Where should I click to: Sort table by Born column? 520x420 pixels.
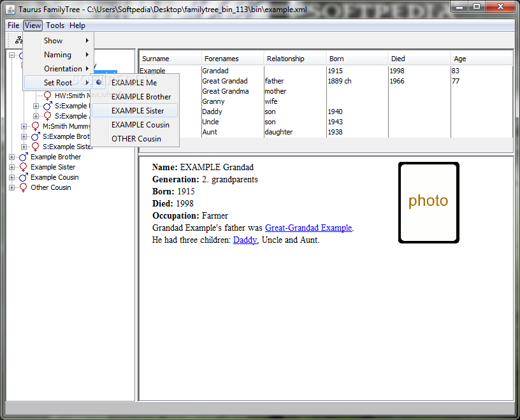click(x=357, y=59)
